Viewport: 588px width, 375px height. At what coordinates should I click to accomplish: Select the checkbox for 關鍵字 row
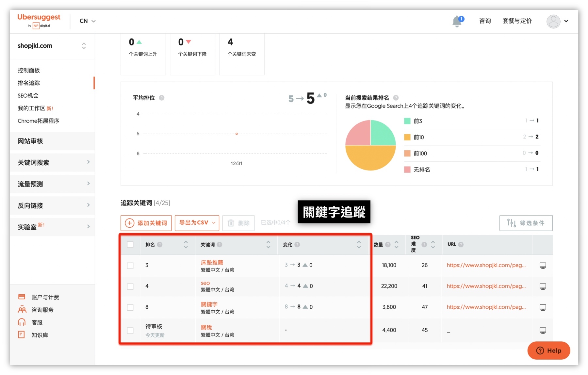[x=130, y=307]
